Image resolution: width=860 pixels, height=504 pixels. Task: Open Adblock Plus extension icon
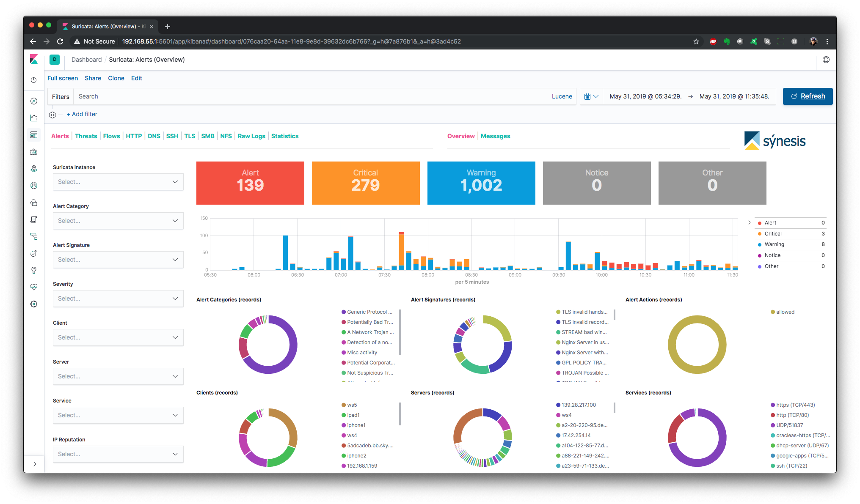point(713,41)
